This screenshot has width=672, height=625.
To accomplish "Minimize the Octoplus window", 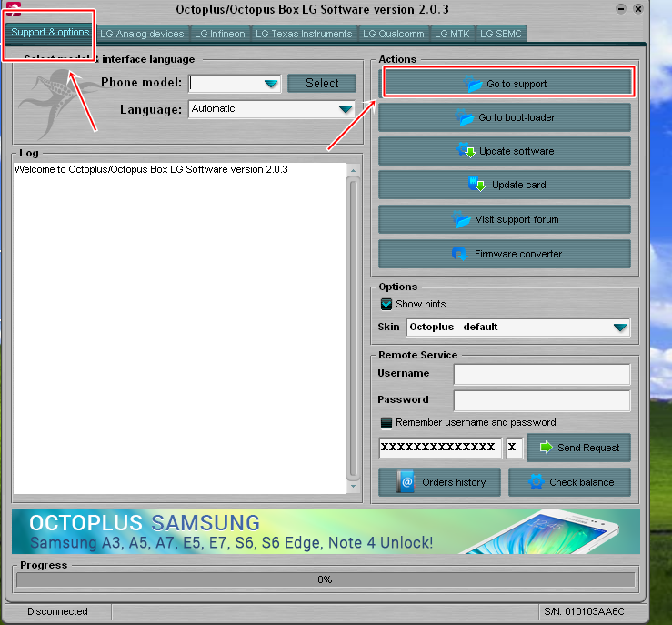I will point(620,8).
